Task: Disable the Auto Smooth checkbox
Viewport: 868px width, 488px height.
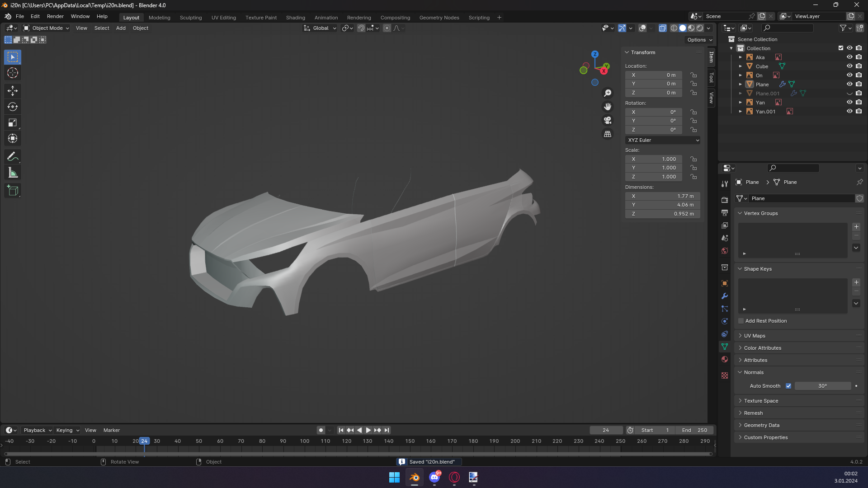Action: coord(788,386)
